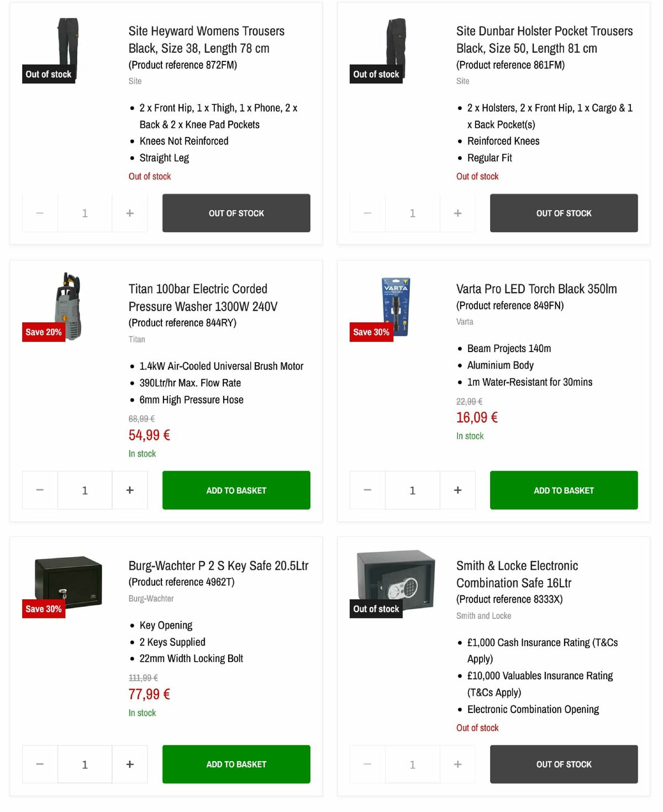Viewport: 663px width, 812px height.
Task: Increase quantity for Smith & Locke Combination Safe
Action: coord(457,764)
